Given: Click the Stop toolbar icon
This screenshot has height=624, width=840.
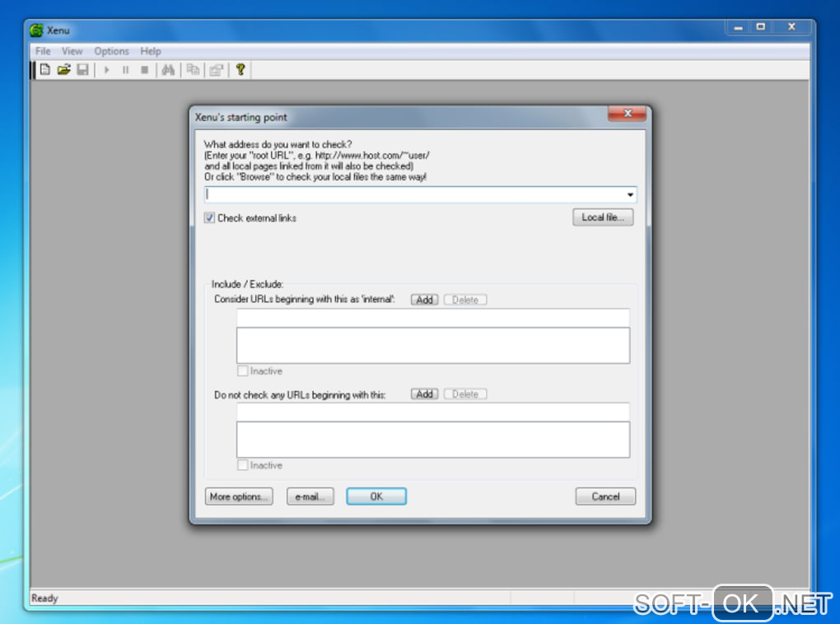Looking at the screenshot, I should click(x=144, y=70).
